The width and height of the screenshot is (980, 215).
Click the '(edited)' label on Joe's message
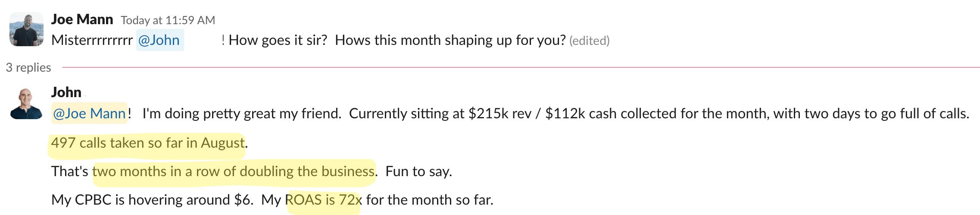(x=589, y=41)
